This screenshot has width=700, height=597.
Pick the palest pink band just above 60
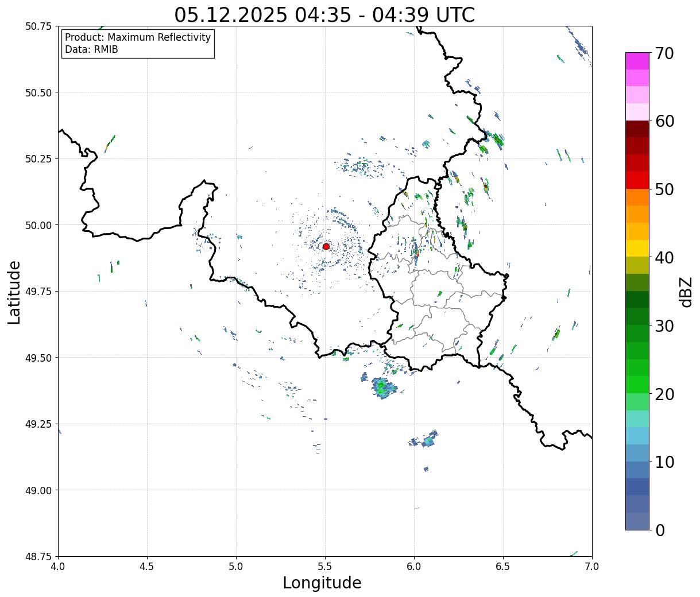click(637, 112)
